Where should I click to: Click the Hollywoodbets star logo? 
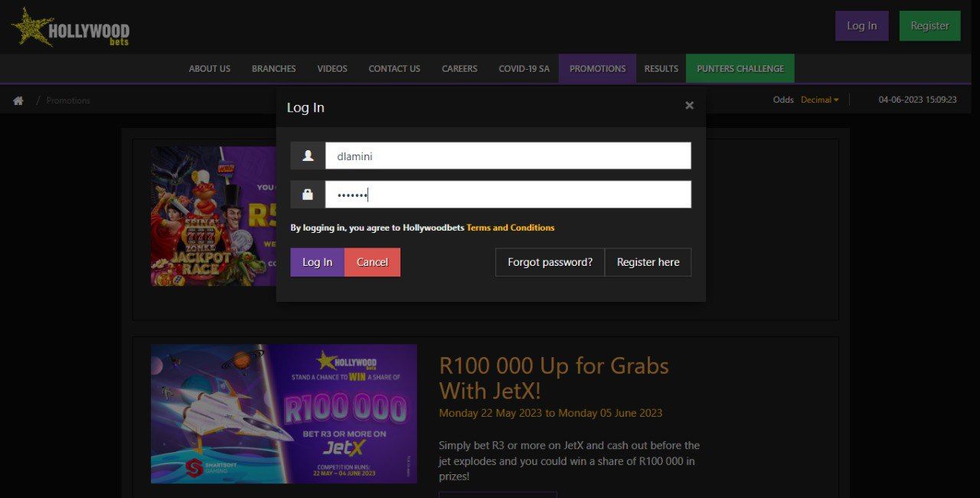pyautogui.click(x=70, y=27)
